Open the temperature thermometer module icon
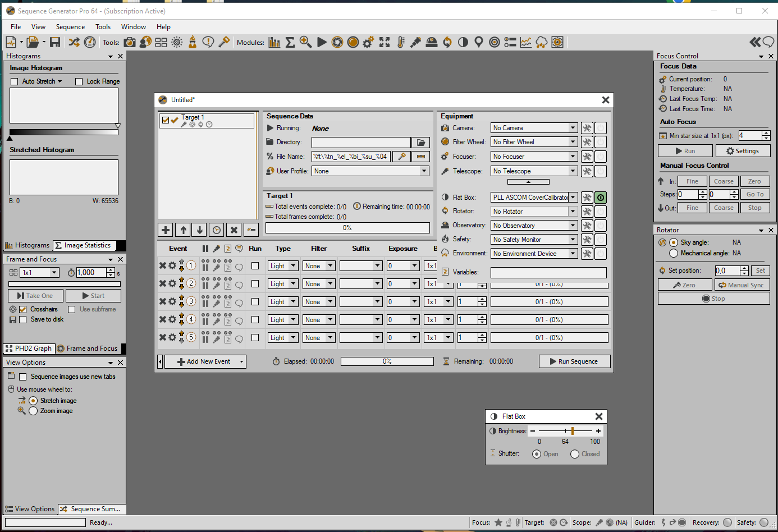The image size is (778, 532). (400, 42)
